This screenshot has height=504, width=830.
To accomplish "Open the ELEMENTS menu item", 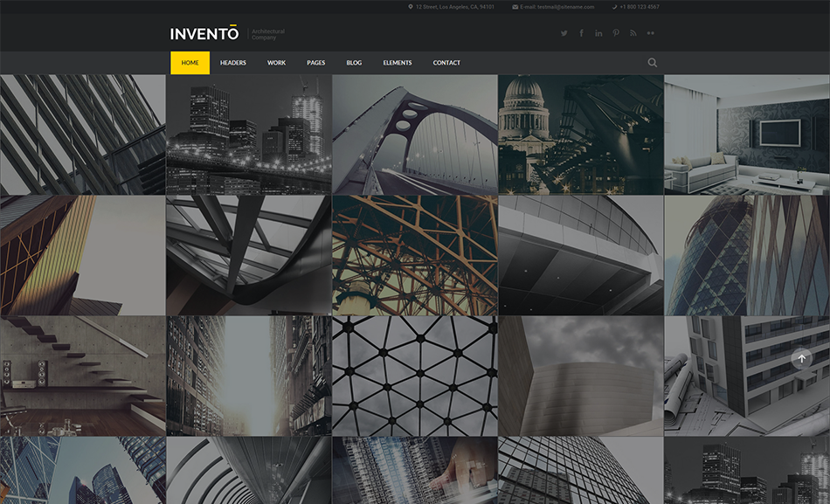I will point(398,63).
